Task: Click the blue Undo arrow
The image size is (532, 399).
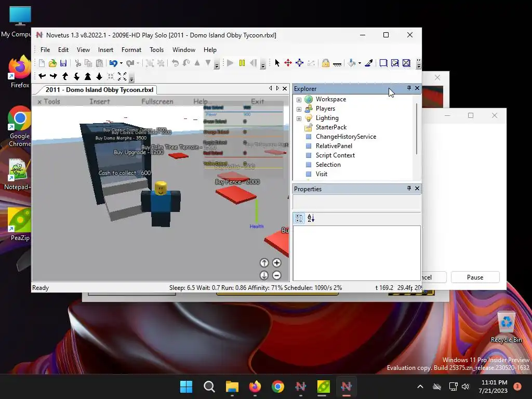Action: pyautogui.click(x=113, y=63)
